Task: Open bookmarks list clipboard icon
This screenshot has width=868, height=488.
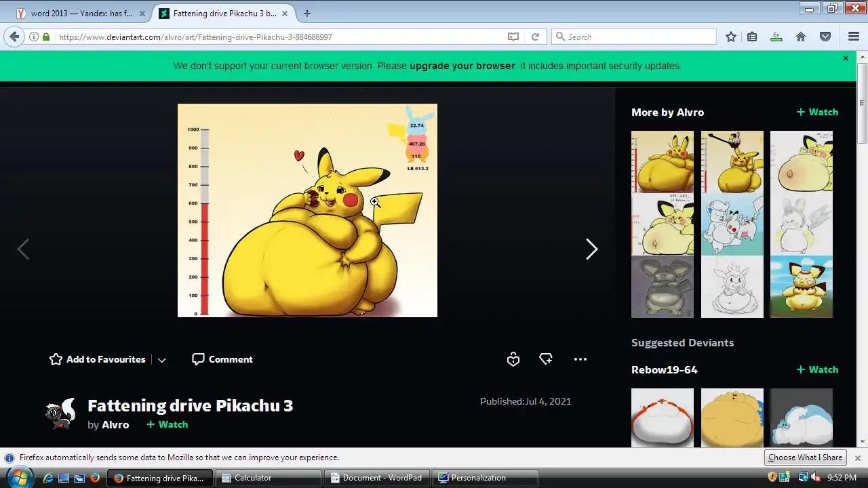Action: 752,37
